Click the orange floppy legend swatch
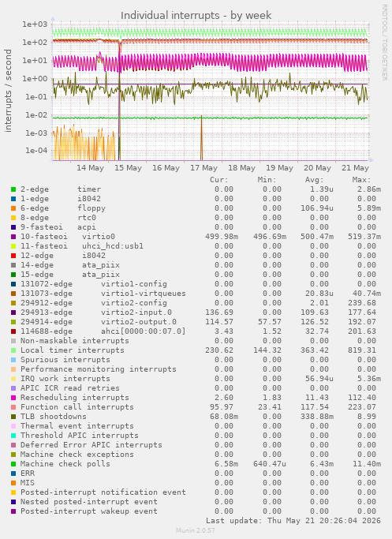 (x=13, y=208)
